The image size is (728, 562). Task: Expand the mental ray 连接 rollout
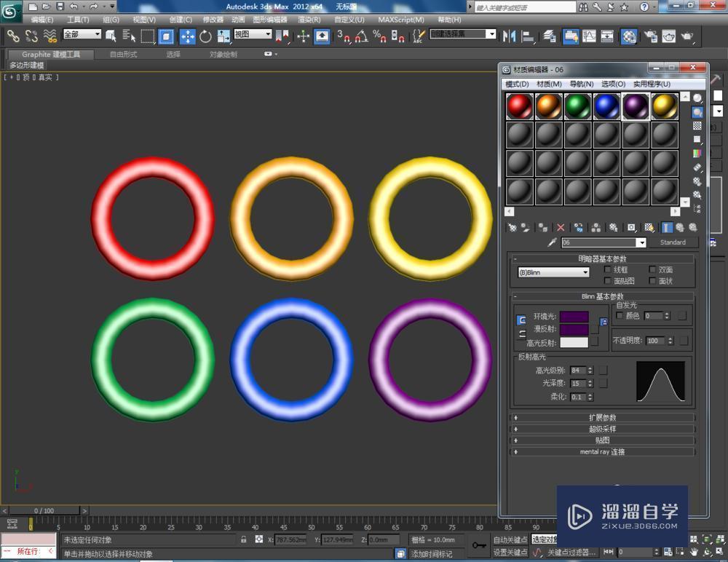point(602,451)
